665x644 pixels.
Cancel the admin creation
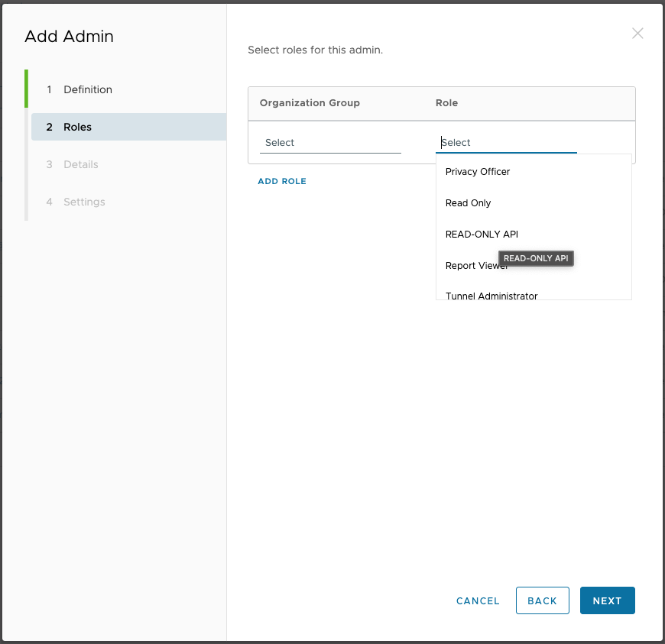[x=478, y=600]
